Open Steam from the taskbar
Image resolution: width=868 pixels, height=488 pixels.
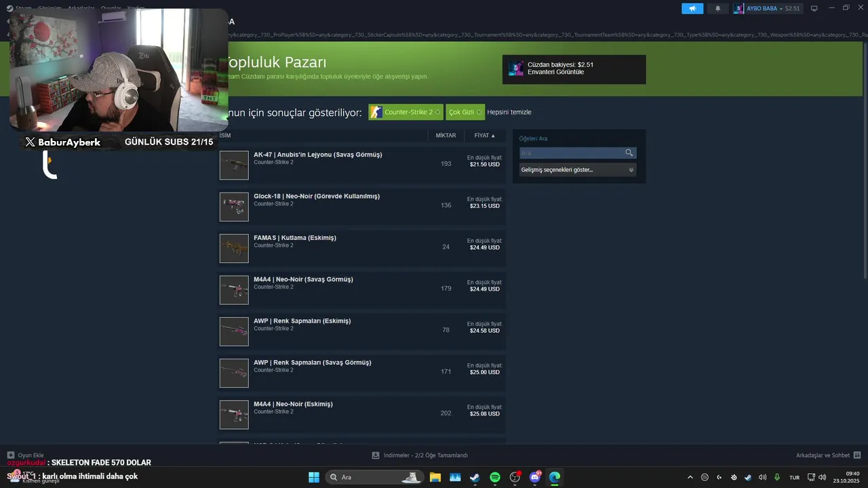click(x=475, y=477)
